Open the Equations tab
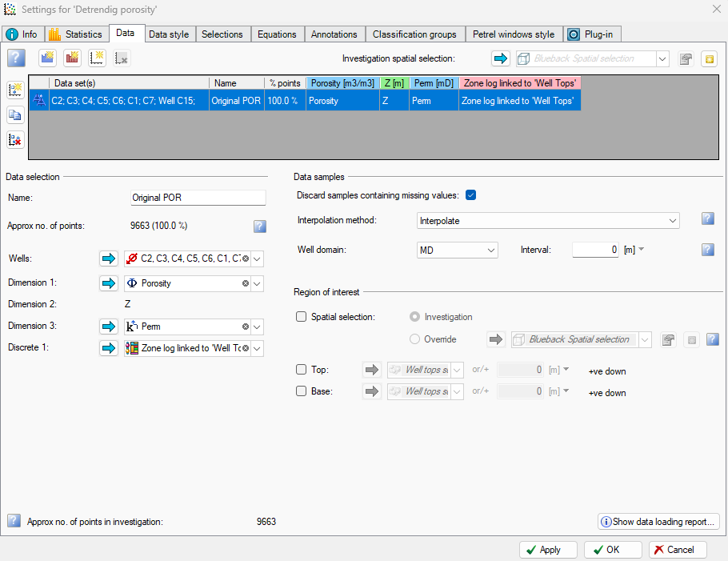728x561 pixels. point(277,34)
